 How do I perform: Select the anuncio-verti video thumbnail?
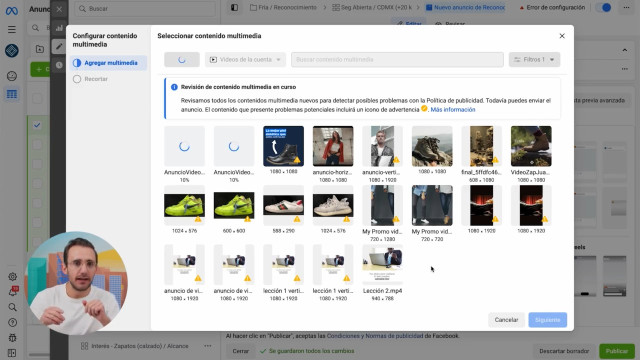pyautogui.click(x=382, y=146)
